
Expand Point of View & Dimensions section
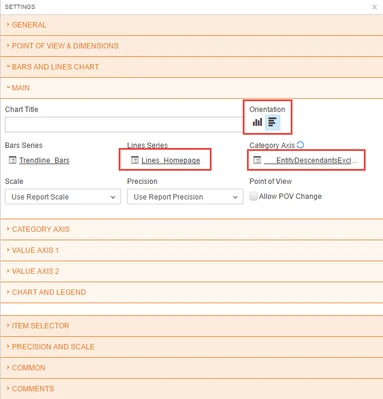191,46
